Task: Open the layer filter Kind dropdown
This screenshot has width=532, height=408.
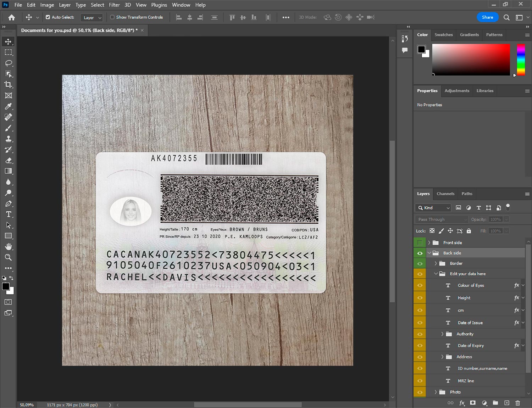Action: click(x=433, y=208)
